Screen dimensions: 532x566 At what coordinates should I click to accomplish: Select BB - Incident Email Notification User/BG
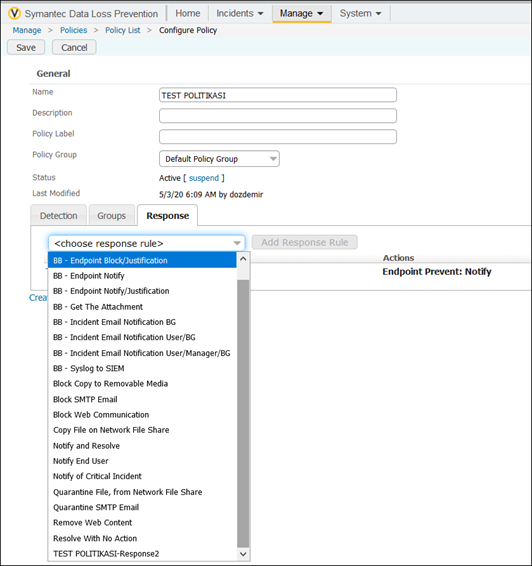[x=142, y=337]
